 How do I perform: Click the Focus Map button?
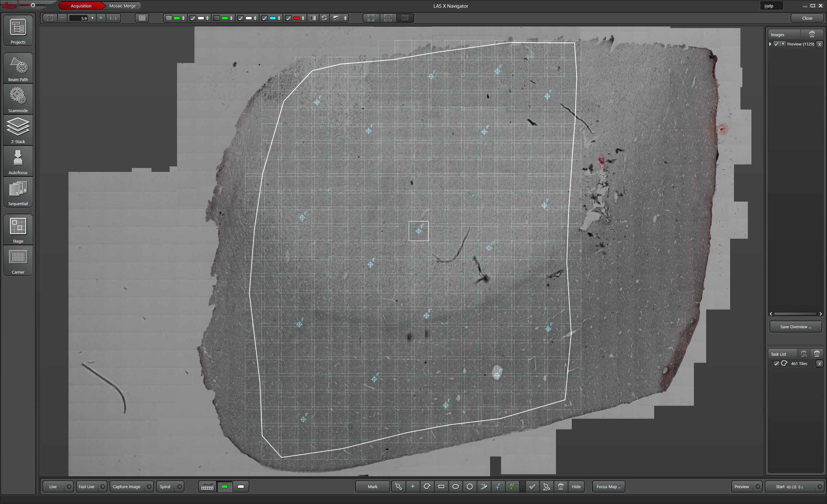tap(608, 487)
